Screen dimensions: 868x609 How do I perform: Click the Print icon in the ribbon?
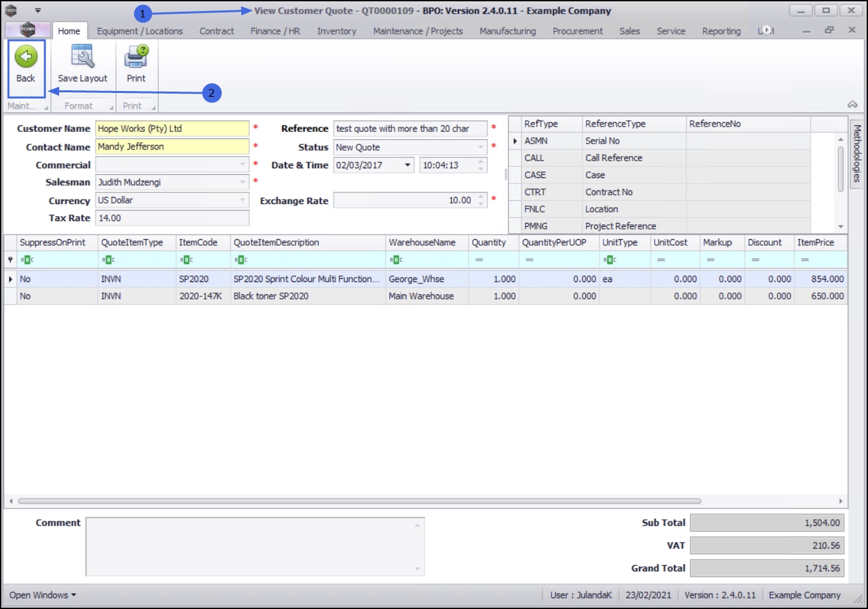click(137, 57)
